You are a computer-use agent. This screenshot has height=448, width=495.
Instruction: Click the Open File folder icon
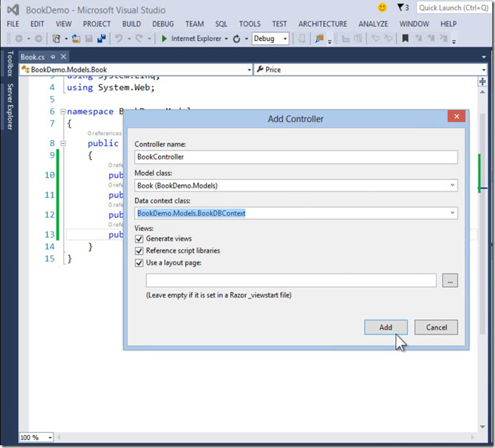pos(76,39)
